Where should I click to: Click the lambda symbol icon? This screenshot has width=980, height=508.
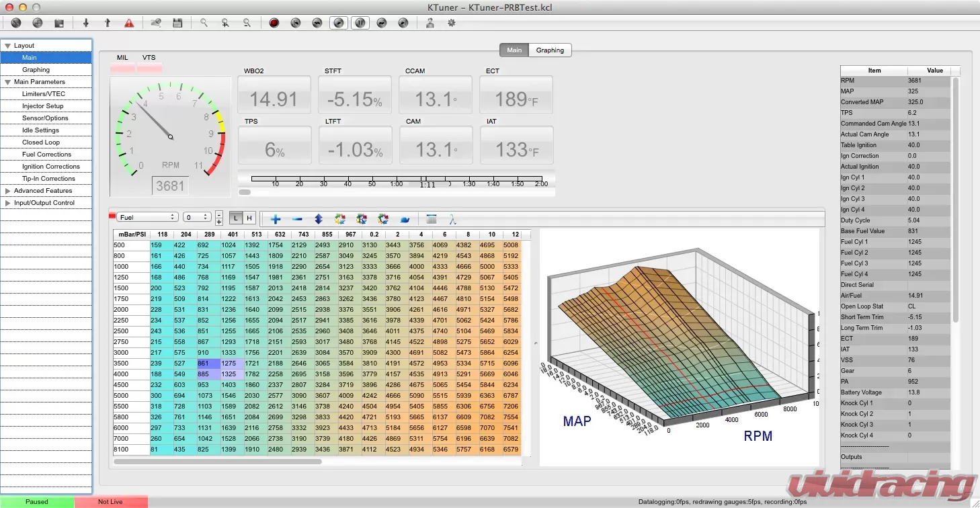[453, 219]
